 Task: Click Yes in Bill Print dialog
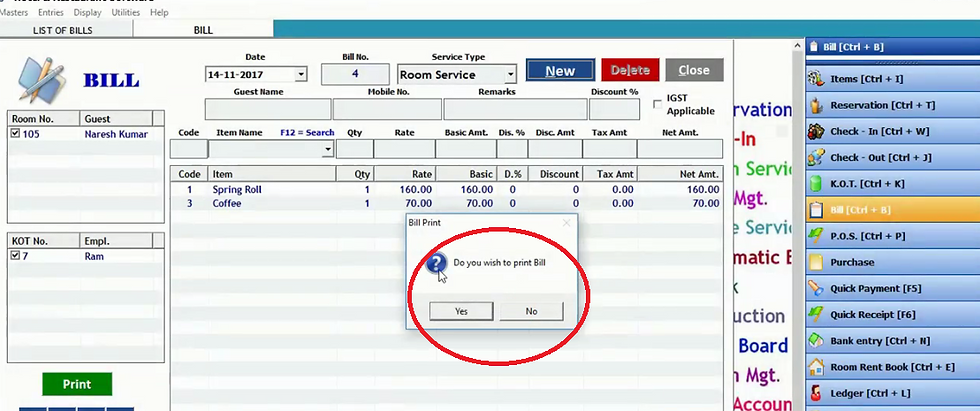click(x=461, y=311)
